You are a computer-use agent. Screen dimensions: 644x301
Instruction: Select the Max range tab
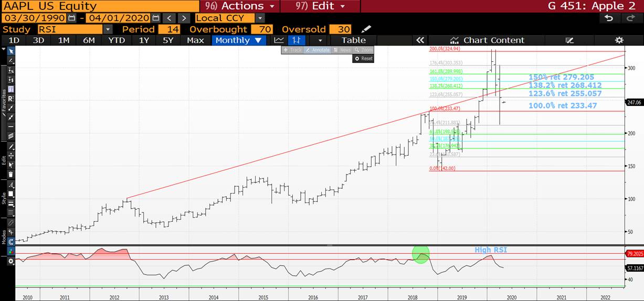point(195,40)
